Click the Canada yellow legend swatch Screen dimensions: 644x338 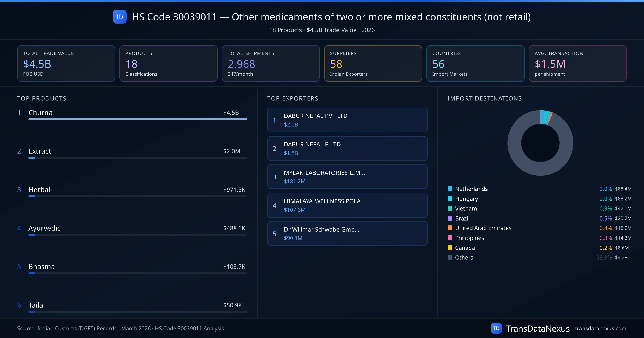450,248
